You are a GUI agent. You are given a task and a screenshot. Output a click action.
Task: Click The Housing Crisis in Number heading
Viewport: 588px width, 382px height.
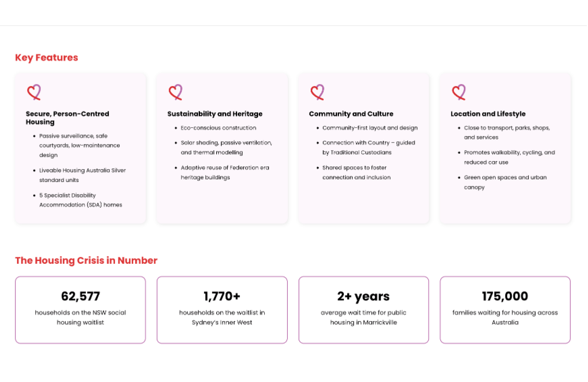86,261
